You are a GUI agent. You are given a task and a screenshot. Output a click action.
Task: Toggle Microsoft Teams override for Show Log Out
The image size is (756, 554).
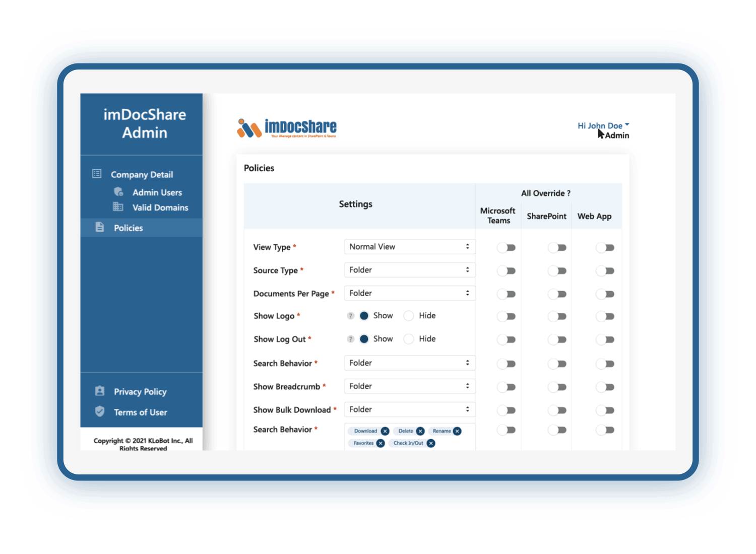point(506,339)
